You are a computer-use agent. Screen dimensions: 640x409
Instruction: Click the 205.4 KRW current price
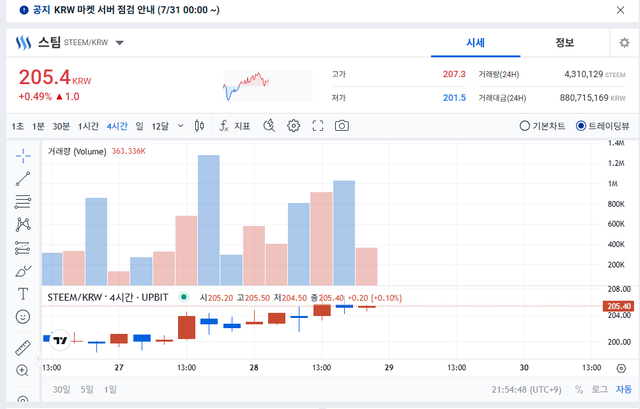[55, 77]
